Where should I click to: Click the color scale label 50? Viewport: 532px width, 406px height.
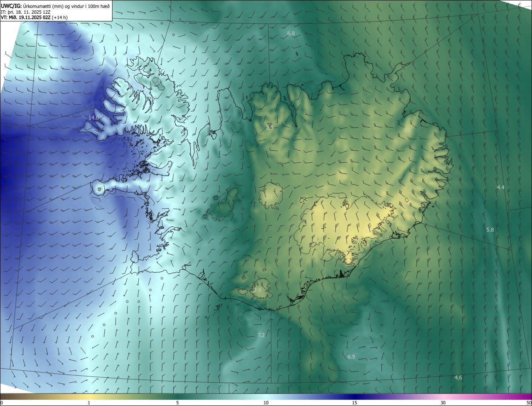click(x=529, y=403)
